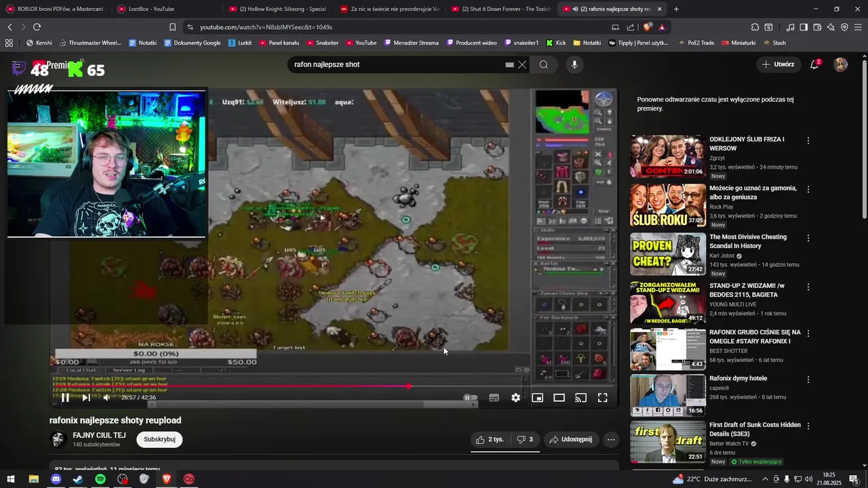This screenshot has height=488, width=868.
Task: Enable theater mode view
Action: pyautogui.click(x=559, y=398)
